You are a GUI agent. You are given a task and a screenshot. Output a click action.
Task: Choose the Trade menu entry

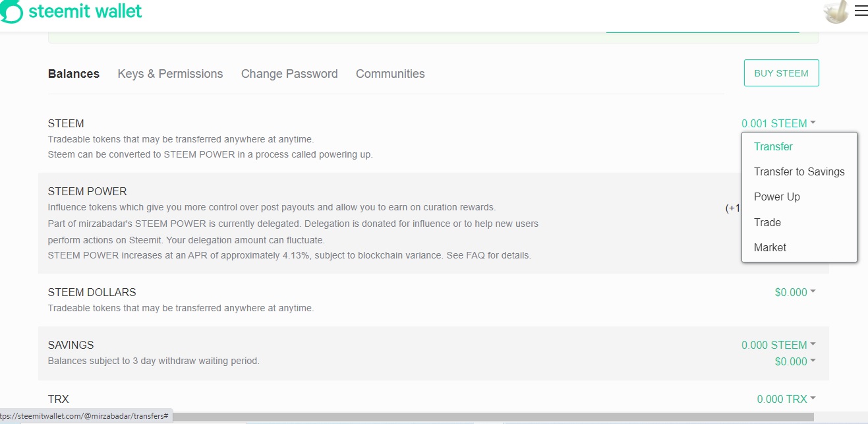pos(767,222)
